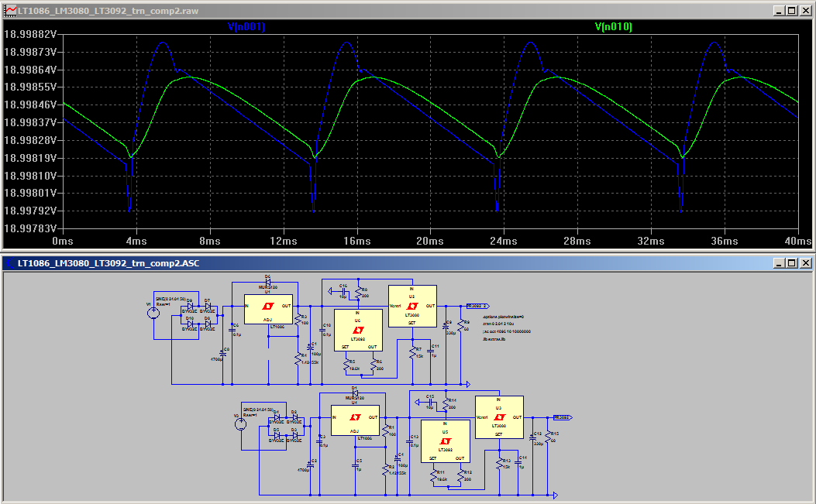Image resolution: width=816 pixels, height=504 pixels.
Task: Minimize the schematic .ASC window
Action: point(779,262)
